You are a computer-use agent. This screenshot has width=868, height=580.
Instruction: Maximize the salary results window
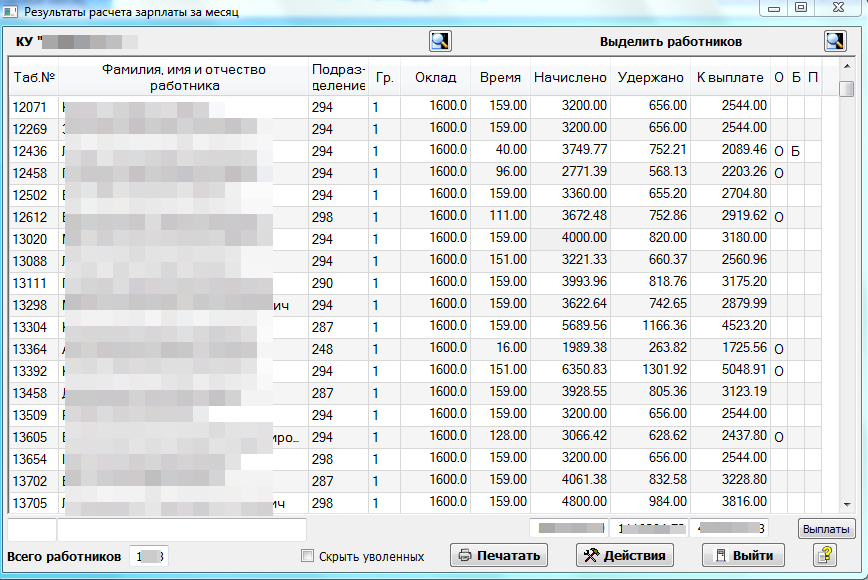(800, 8)
